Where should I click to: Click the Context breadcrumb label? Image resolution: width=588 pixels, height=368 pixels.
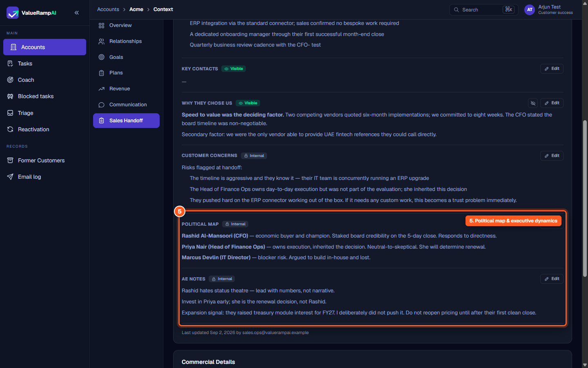pyautogui.click(x=163, y=9)
